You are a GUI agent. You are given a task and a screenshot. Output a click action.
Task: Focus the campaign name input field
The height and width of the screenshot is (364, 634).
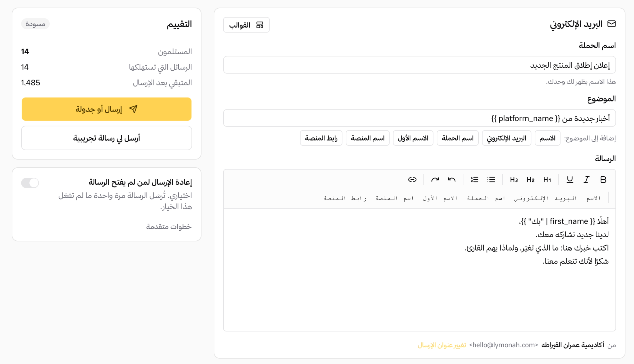420,65
